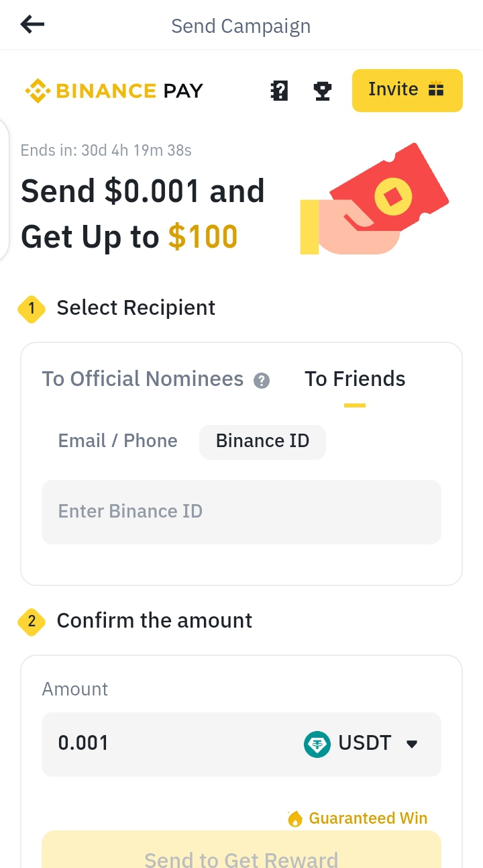Focus the Enter Binance ID field
The height and width of the screenshot is (868, 483).
(x=241, y=512)
